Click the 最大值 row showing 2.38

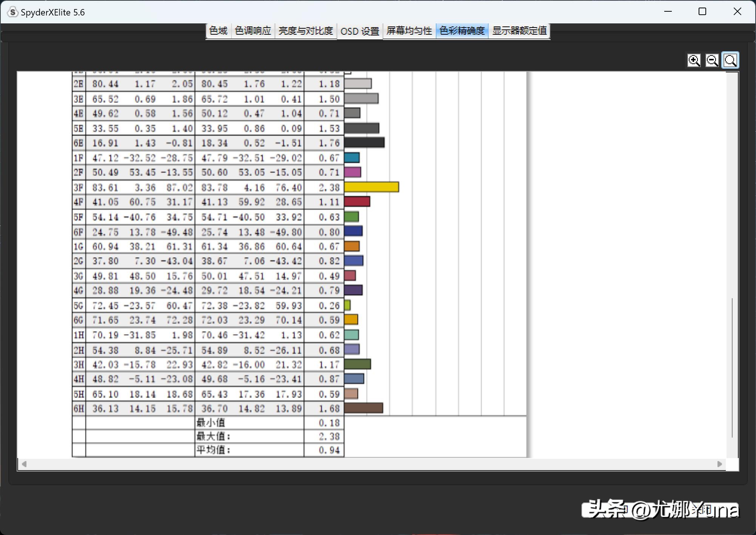(329, 436)
